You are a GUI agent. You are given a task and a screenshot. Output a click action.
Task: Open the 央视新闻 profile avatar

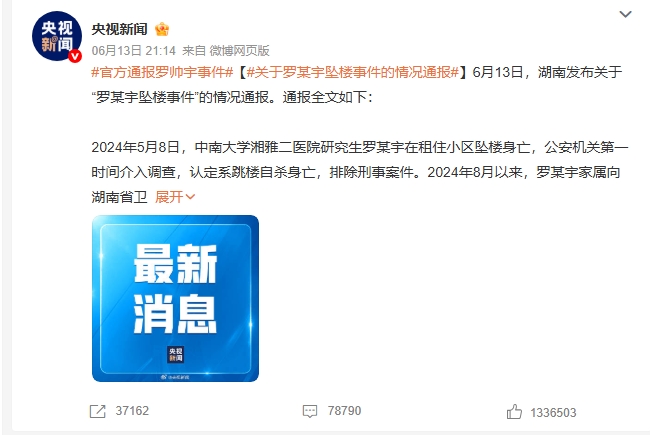(x=57, y=36)
